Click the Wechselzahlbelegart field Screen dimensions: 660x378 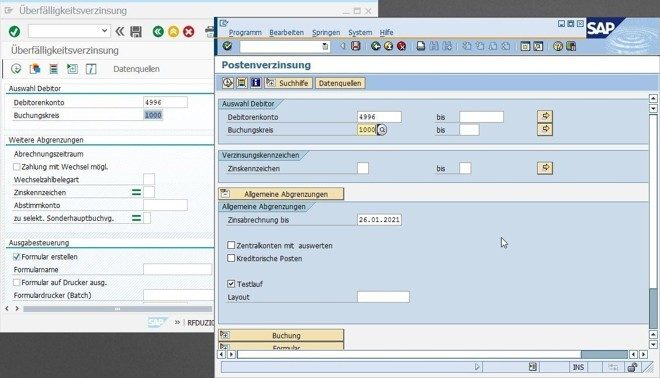[149, 179]
